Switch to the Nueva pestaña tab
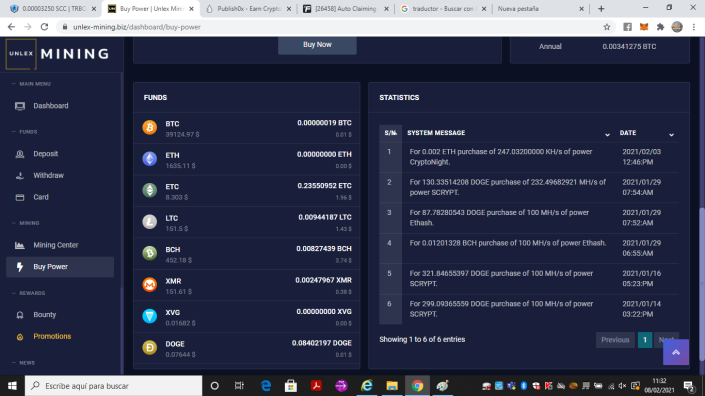Viewport: 705px width, 396px height. 540,9
